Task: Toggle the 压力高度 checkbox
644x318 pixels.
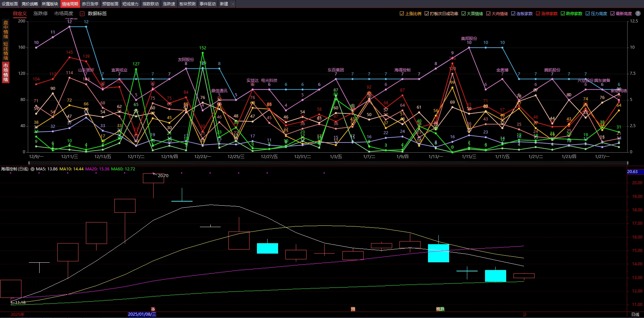Action: (588, 14)
